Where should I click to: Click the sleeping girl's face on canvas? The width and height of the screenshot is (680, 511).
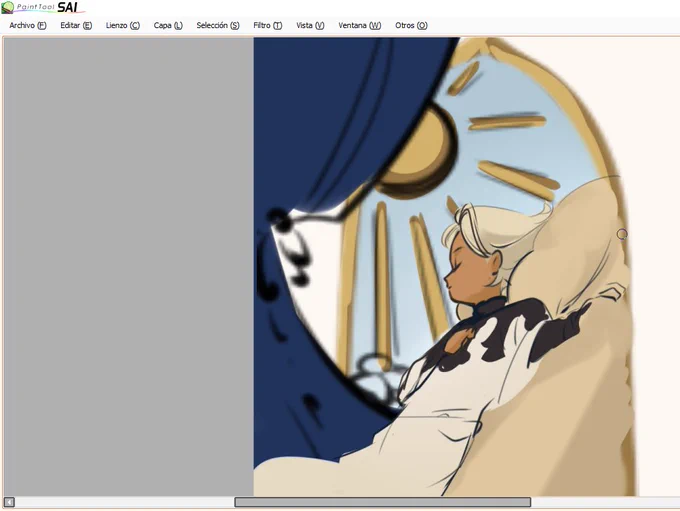tap(471, 271)
